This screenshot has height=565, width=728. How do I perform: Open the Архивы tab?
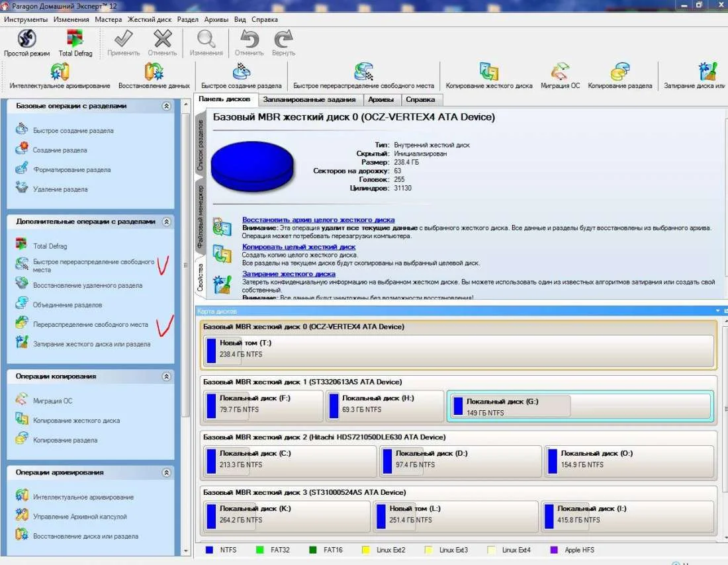click(381, 100)
